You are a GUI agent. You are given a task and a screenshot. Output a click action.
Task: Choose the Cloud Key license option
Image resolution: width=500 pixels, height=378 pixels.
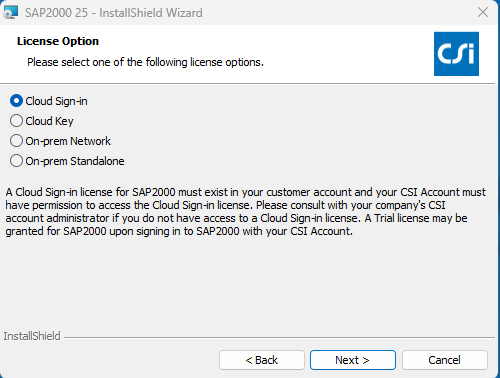pos(16,121)
